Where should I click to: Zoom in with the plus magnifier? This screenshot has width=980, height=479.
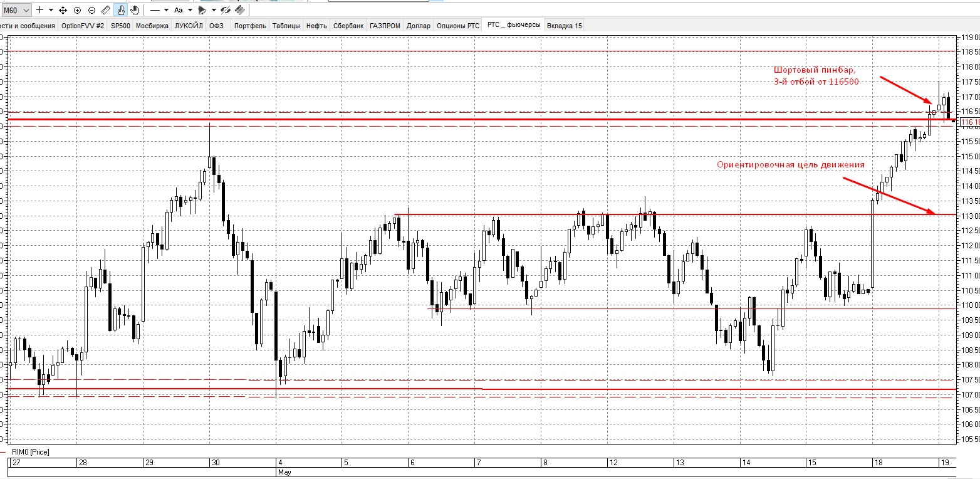[x=77, y=10]
